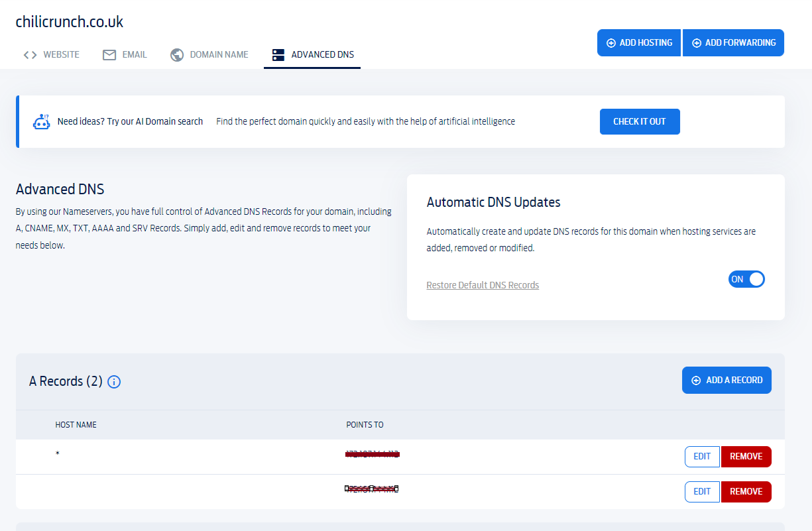812x531 pixels.
Task: Remove the wildcard * A record
Action: click(746, 457)
